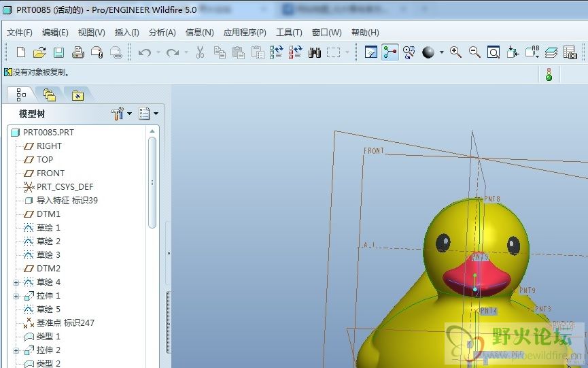
Task: Select PRT0085.PRT root in model tree
Action: 48,133
